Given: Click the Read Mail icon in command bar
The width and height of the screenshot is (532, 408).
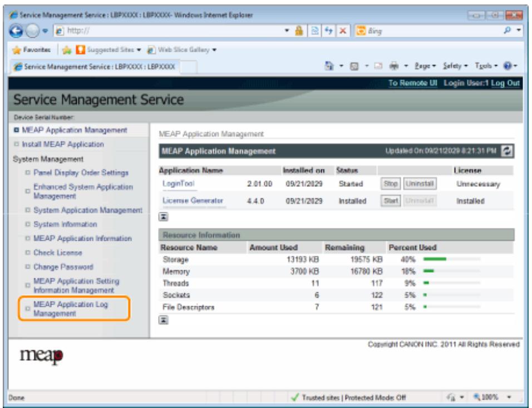Looking at the screenshot, I should [378, 66].
